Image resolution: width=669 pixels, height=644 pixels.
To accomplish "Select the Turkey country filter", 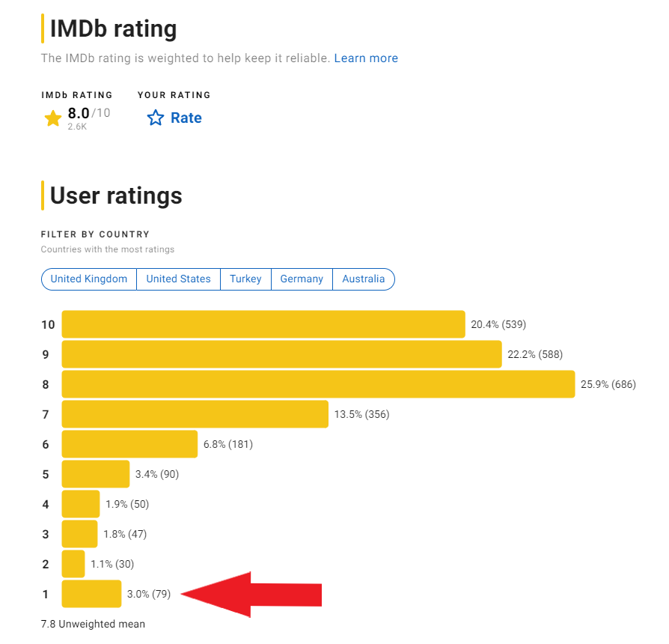I will (245, 279).
